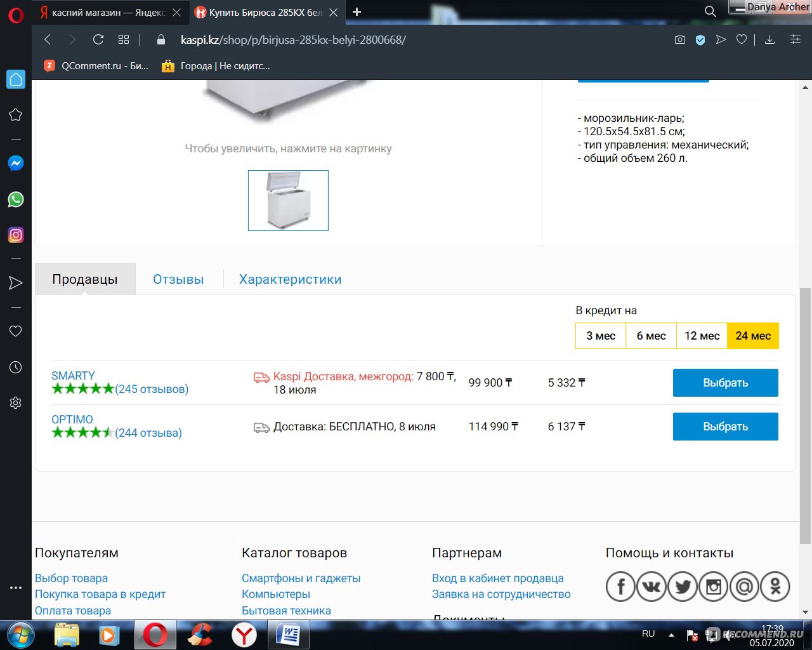Open Покупка товара в кредит link
812x650 pixels.
click(x=100, y=594)
